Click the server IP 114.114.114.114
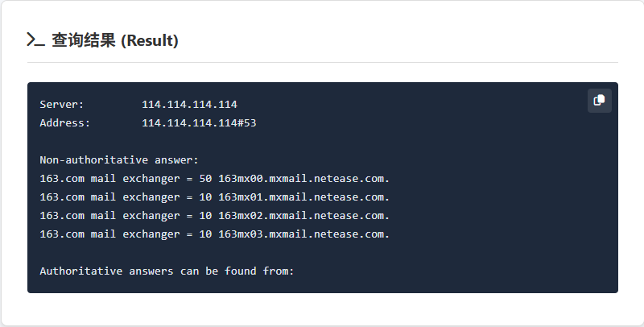This screenshot has height=327, width=644. tap(189, 105)
